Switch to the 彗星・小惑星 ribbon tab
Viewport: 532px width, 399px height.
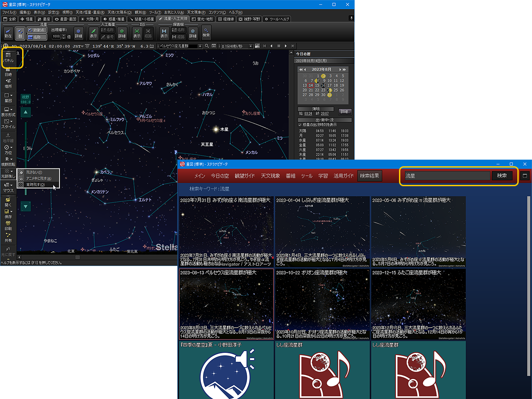(142, 19)
